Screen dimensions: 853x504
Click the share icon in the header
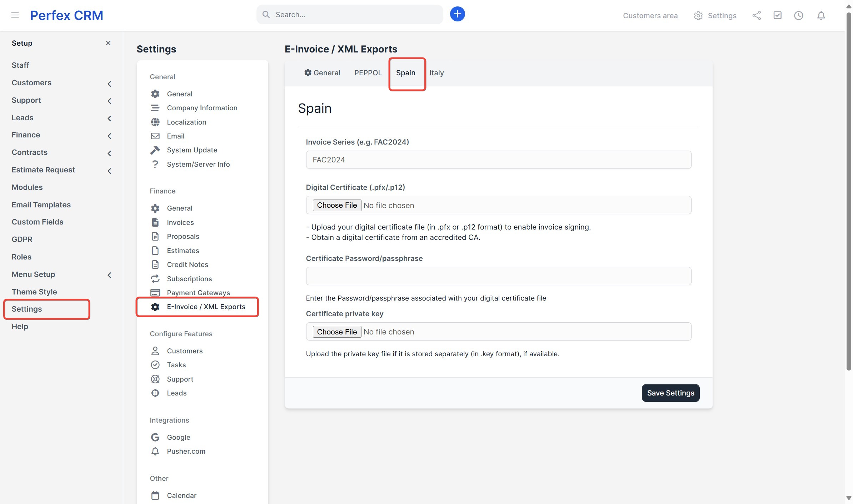tap(757, 15)
